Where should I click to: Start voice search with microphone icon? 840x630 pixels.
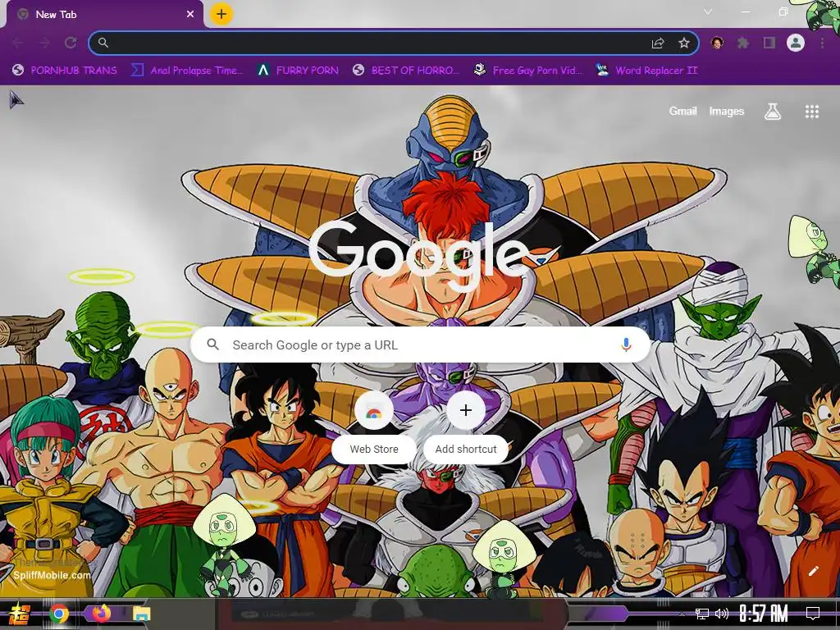[x=626, y=345]
